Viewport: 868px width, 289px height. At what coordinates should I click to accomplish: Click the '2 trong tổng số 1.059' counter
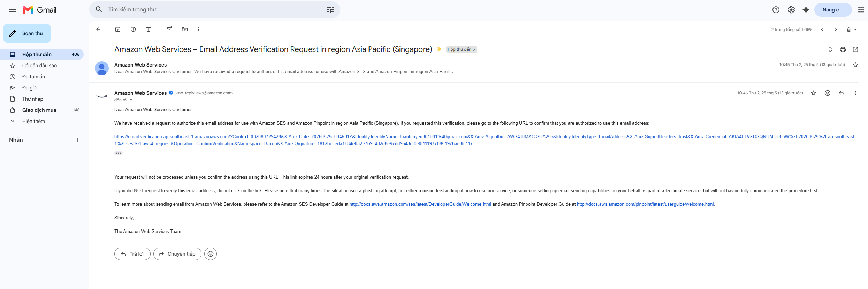point(791,30)
